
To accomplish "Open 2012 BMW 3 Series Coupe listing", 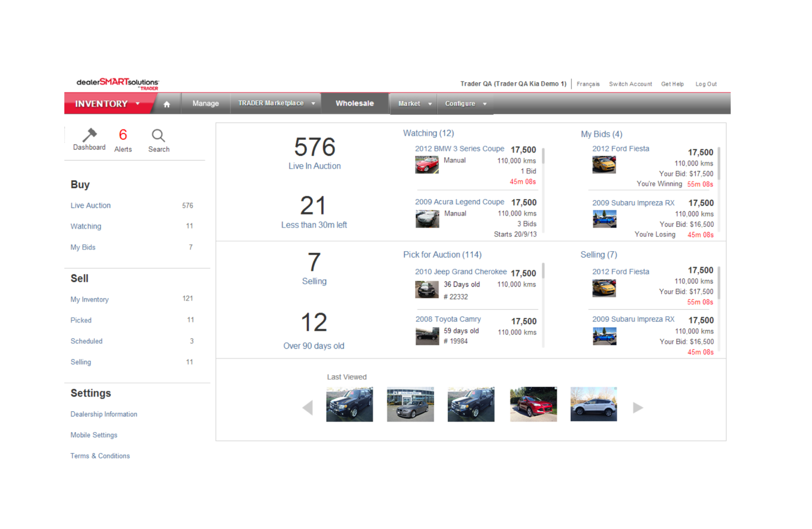I will tap(459, 148).
